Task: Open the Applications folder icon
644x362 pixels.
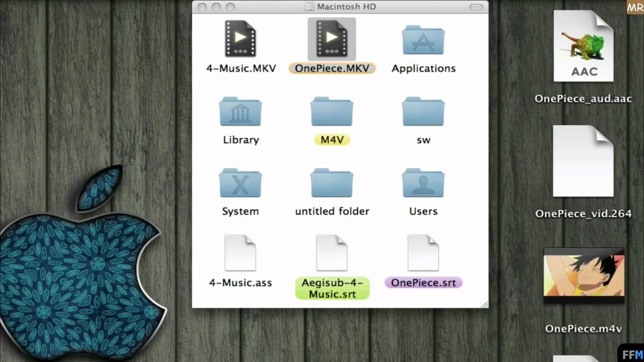Action: [x=423, y=40]
